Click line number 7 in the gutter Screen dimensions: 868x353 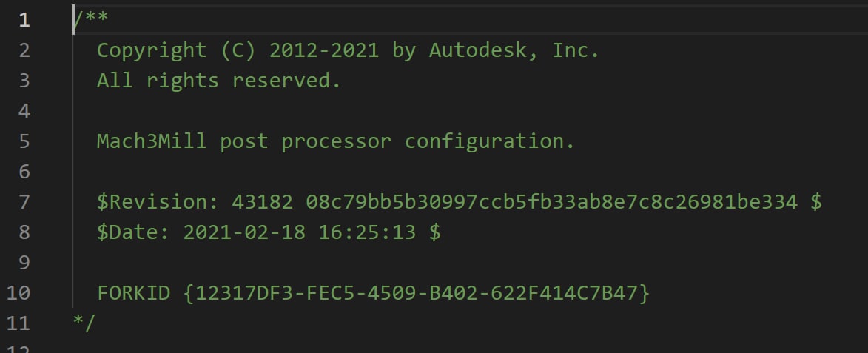(x=24, y=202)
